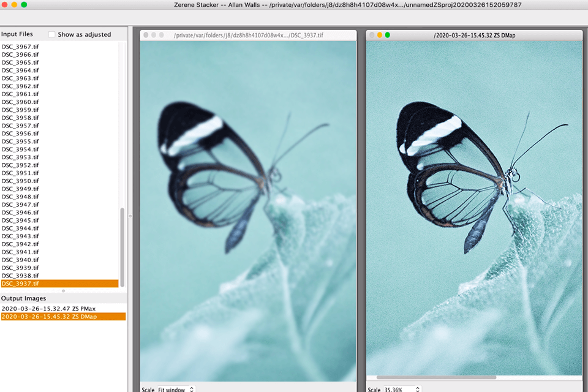The image size is (588, 392).
Task: Zoom the main Zerene Stacker window
Action: pyautogui.click(x=24, y=4)
